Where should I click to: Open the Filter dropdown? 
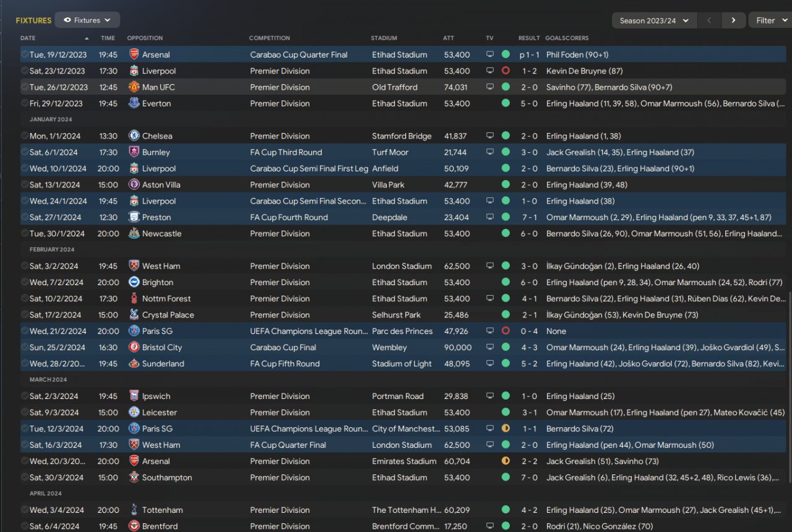(x=770, y=20)
